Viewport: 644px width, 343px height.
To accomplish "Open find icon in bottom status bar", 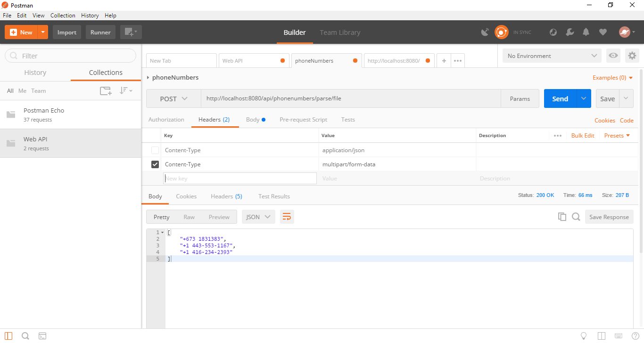I will 25,336.
